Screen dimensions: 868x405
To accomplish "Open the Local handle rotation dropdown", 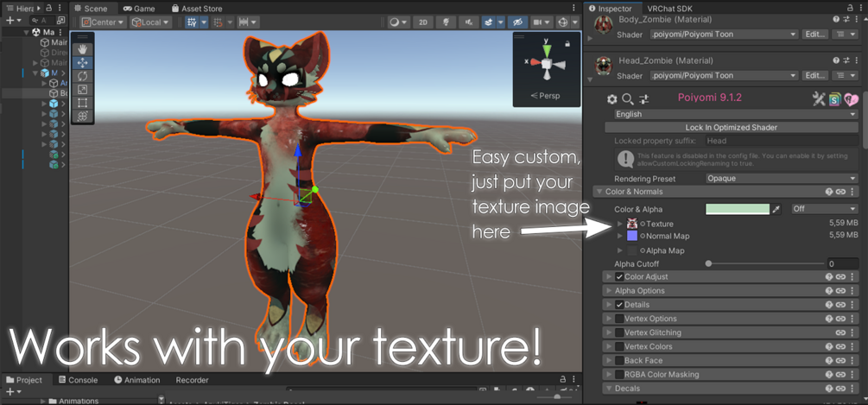I will coord(150,22).
